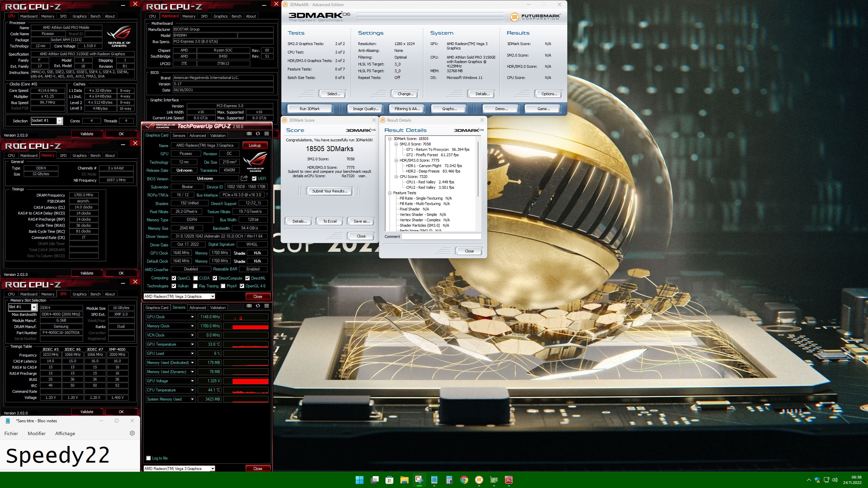Toggle DirectCompute checkbox in GPU-Z
868x488 pixels.
pyautogui.click(x=215, y=278)
